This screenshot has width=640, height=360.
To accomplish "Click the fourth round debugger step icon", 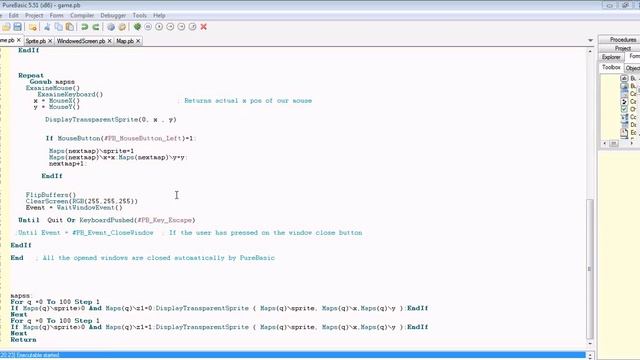I will click(181, 27).
